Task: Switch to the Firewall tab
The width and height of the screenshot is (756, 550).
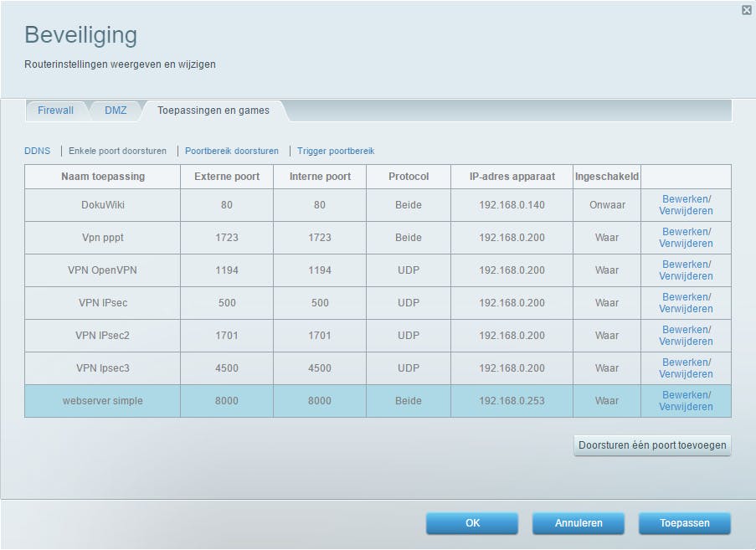Action: (x=55, y=110)
